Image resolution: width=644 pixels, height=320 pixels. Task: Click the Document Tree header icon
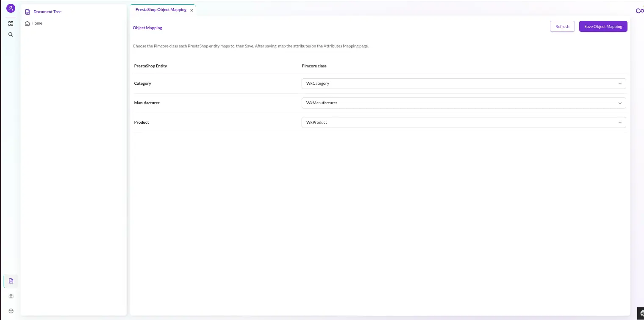(x=28, y=12)
